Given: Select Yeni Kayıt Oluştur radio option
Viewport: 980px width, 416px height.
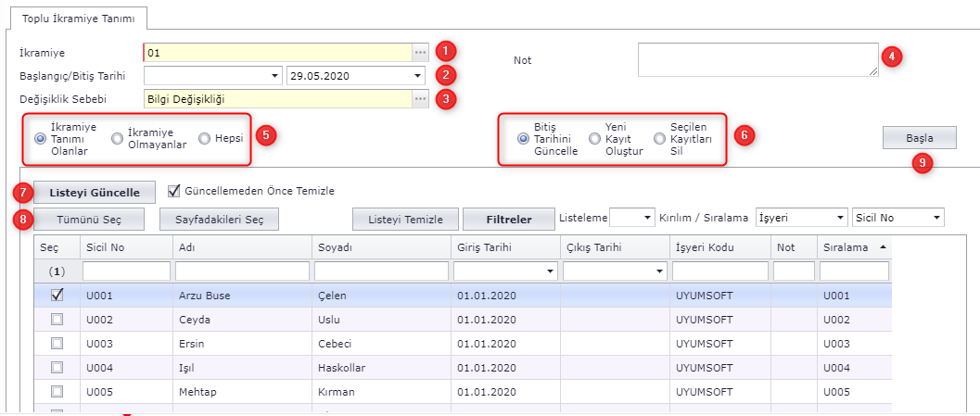Looking at the screenshot, I should tap(594, 139).
